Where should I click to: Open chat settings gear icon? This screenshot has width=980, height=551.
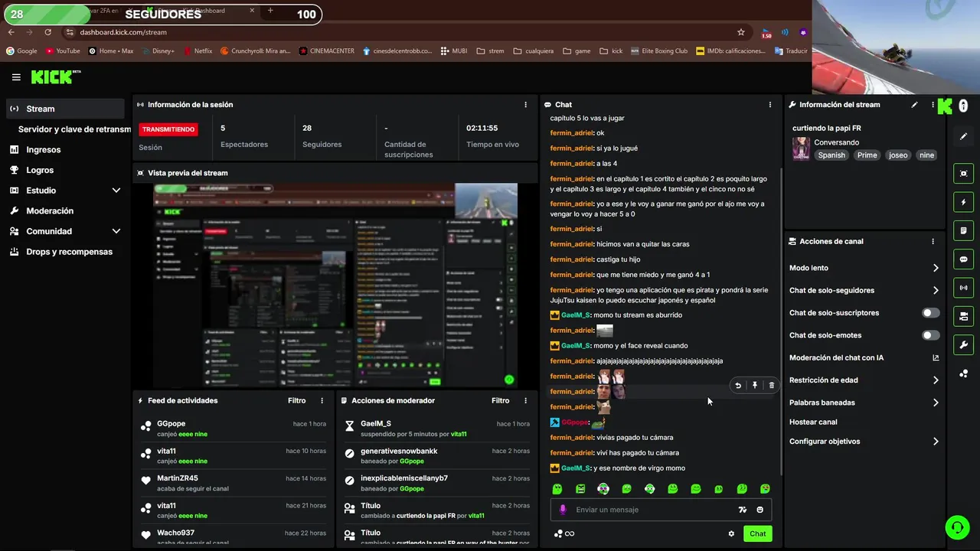(x=731, y=534)
